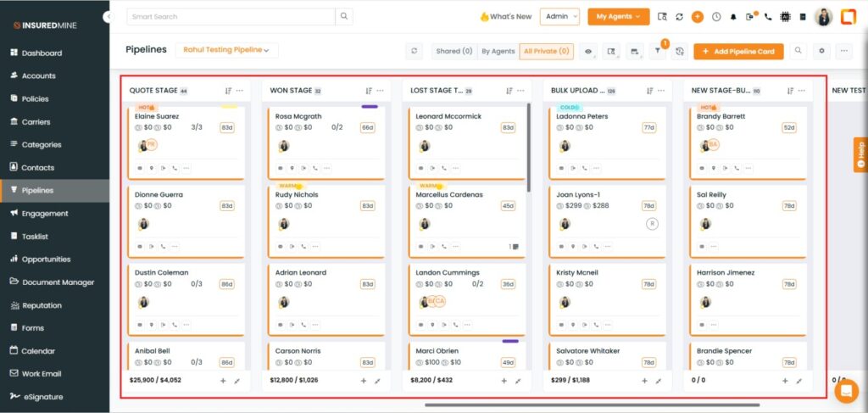Viewport: 868px width, 413px height.
Task: Click add card plus at Won Stage footer
Action: click(363, 381)
